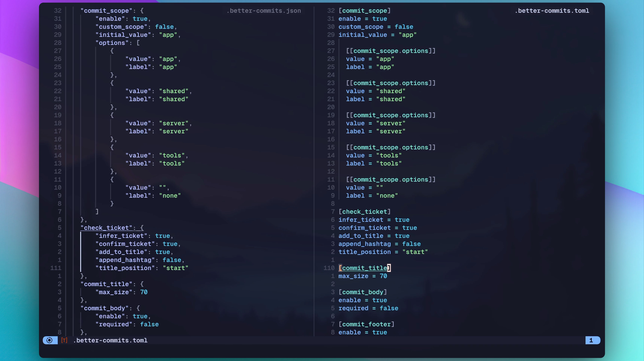644x361 pixels.
Task: Click "add_to_title": true in the JSON pane
Action: pos(134,252)
